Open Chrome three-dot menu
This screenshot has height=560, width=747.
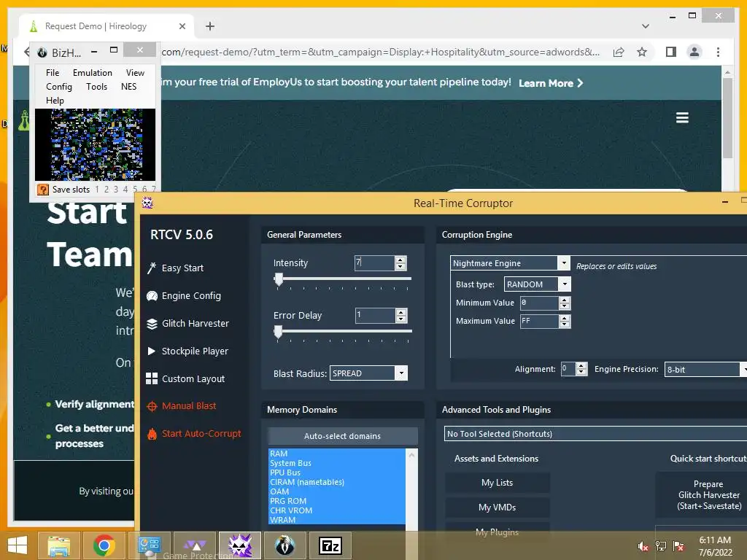tap(718, 52)
